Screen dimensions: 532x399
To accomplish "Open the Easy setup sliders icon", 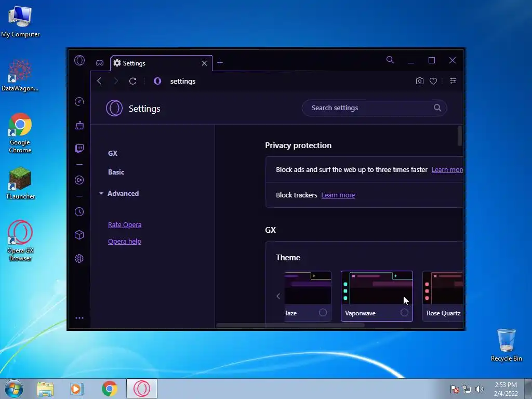I will tap(453, 81).
